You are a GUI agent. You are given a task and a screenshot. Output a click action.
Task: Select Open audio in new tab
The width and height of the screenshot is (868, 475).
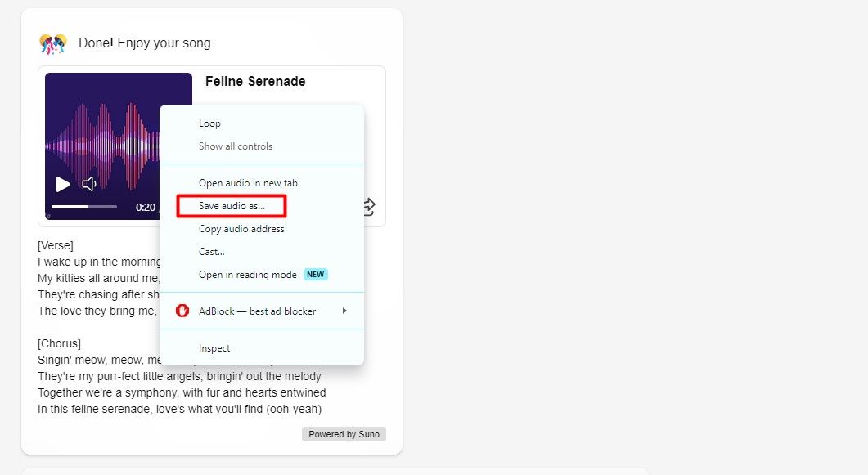[248, 183]
